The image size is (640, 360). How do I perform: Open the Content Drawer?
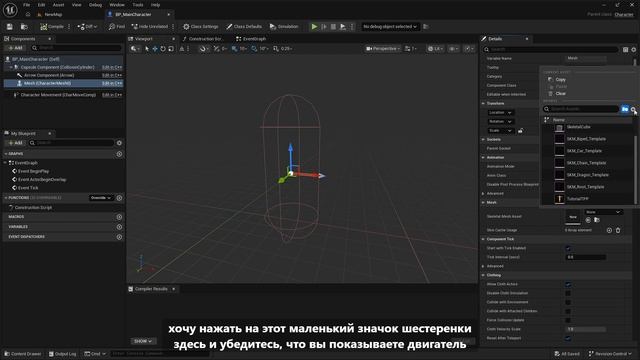click(23, 353)
